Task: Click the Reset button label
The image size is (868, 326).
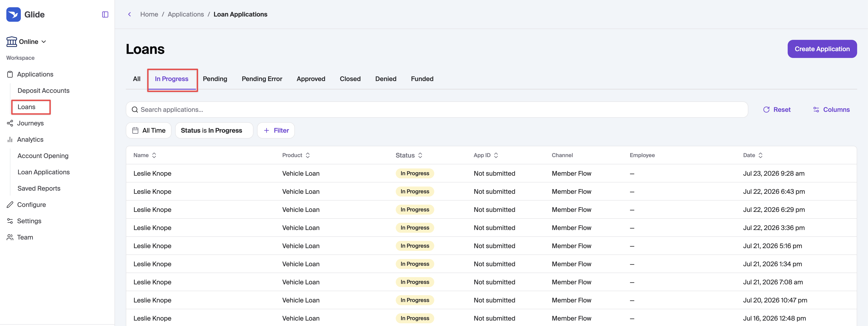Action: 782,110
